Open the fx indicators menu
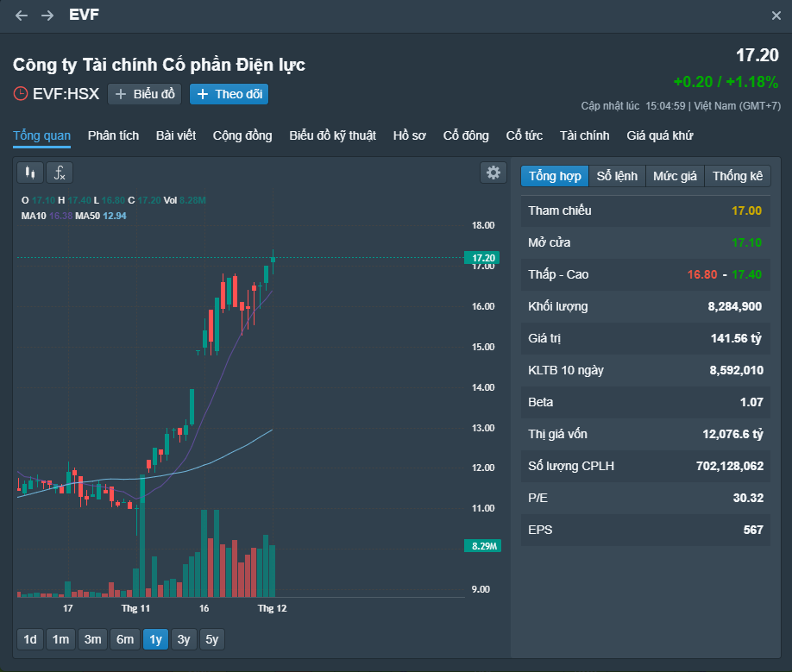This screenshot has height=672, width=792. pos(60,173)
